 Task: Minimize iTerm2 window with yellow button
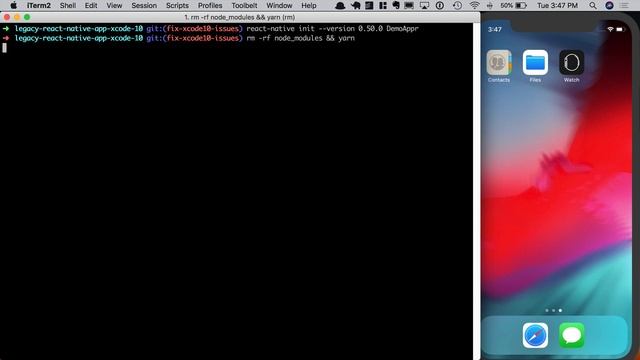pos(17,17)
